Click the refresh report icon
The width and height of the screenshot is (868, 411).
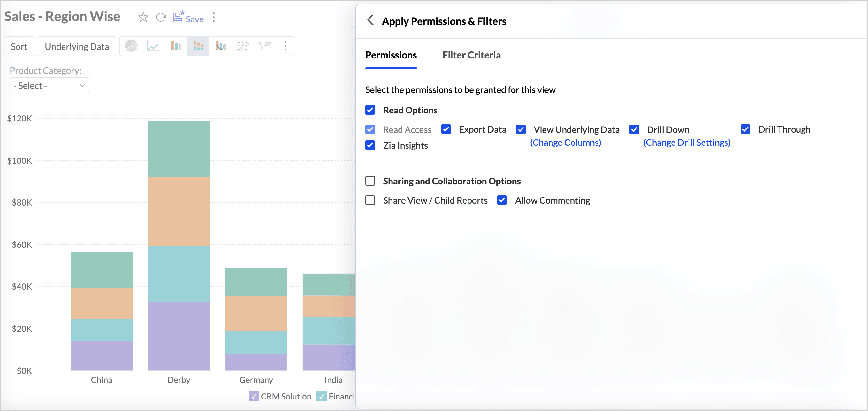[161, 17]
